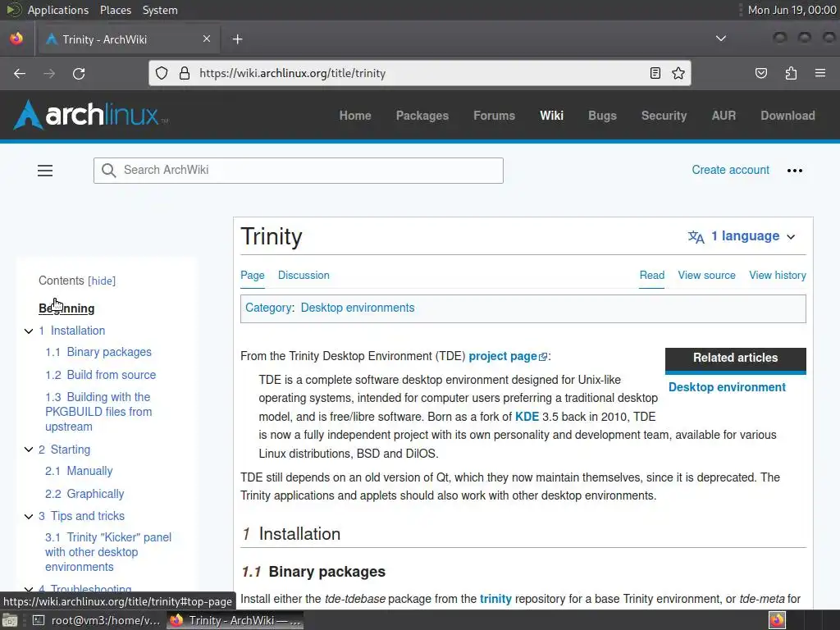
Task: Click the site security padlock icon
Action: pos(185,73)
